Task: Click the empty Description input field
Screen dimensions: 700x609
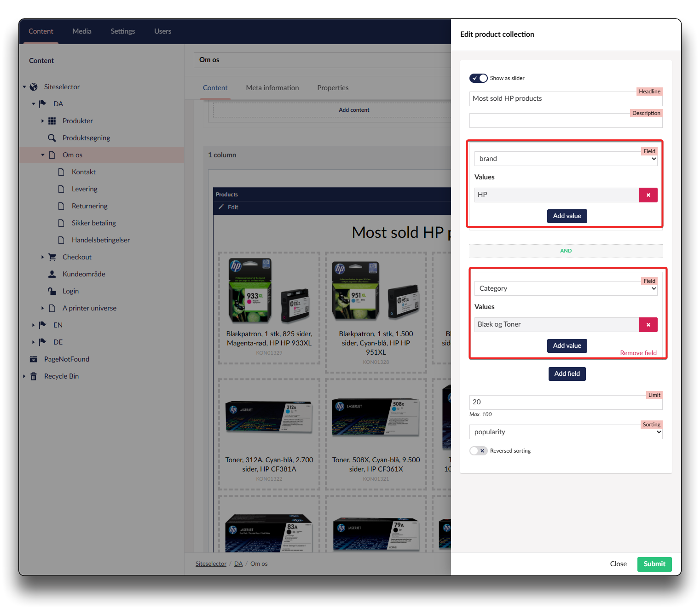Action: 566,121
